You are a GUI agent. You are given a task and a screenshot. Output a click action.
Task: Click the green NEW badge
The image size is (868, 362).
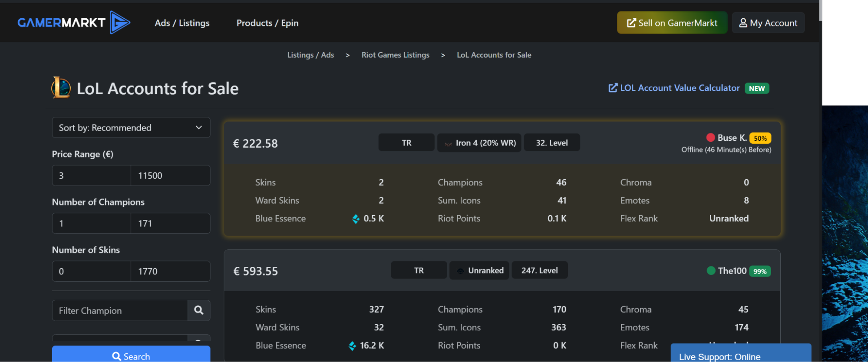757,88
